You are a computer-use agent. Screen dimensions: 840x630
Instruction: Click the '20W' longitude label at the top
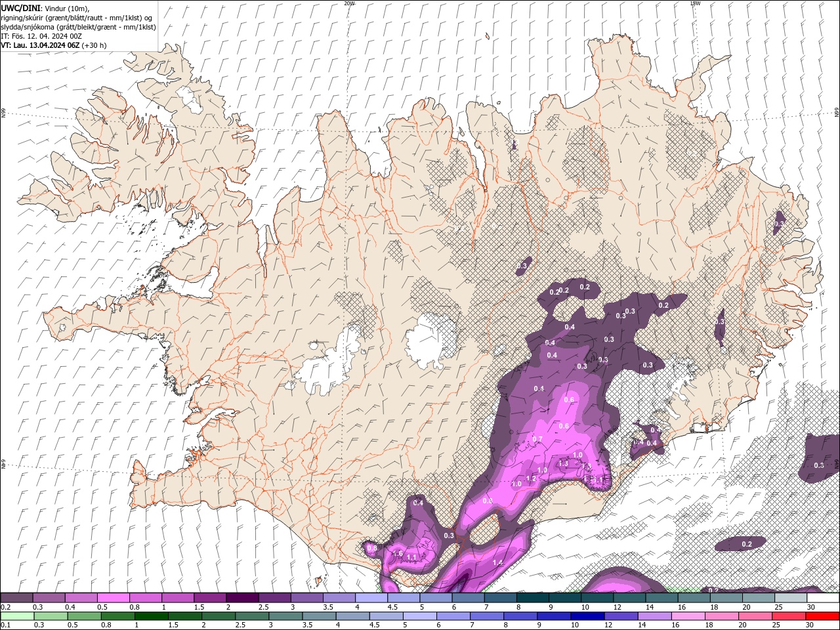[x=349, y=3]
